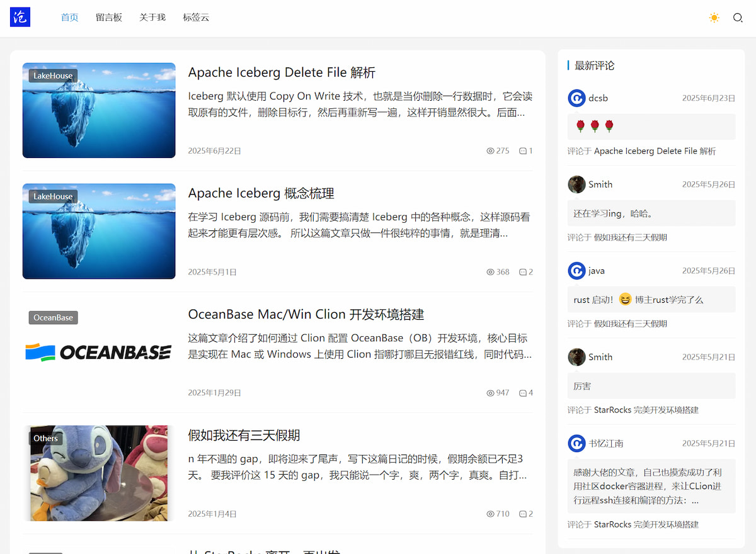This screenshot has height=554, width=756.
Task: Open search via the magnifier icon
Action: coord(738,18)
